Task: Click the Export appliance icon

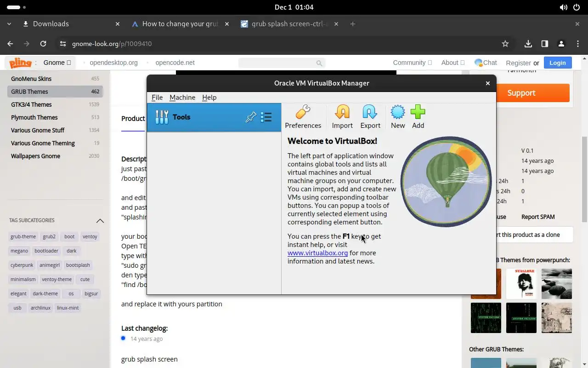Action: click(x=370, y=117)
